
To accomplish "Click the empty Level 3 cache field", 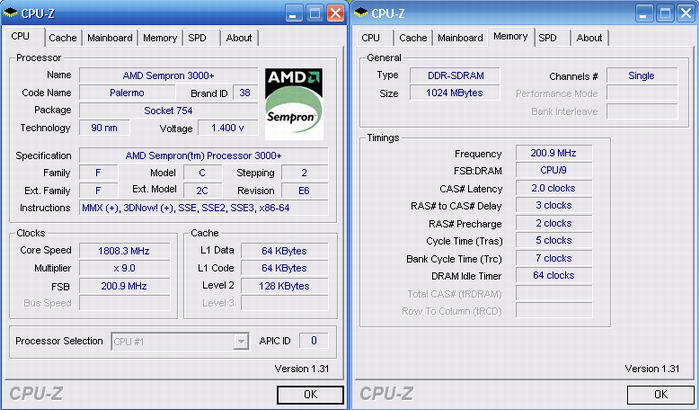I will point(284,303).
